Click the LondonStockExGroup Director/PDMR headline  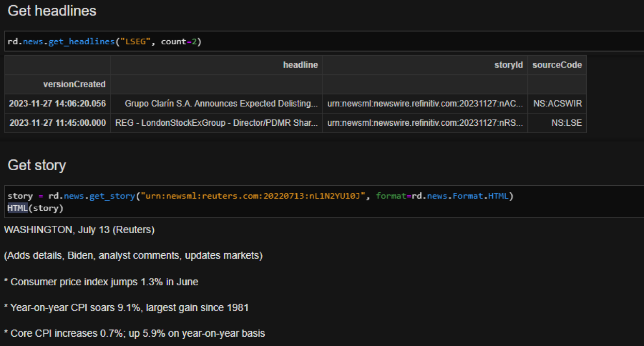[215, 123]
